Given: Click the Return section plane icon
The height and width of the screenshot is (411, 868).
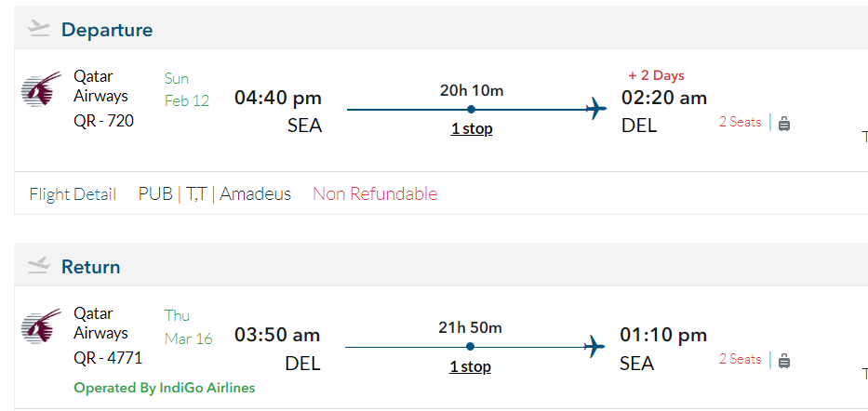Looking at the screenshot, I should [x=38, y=266].
